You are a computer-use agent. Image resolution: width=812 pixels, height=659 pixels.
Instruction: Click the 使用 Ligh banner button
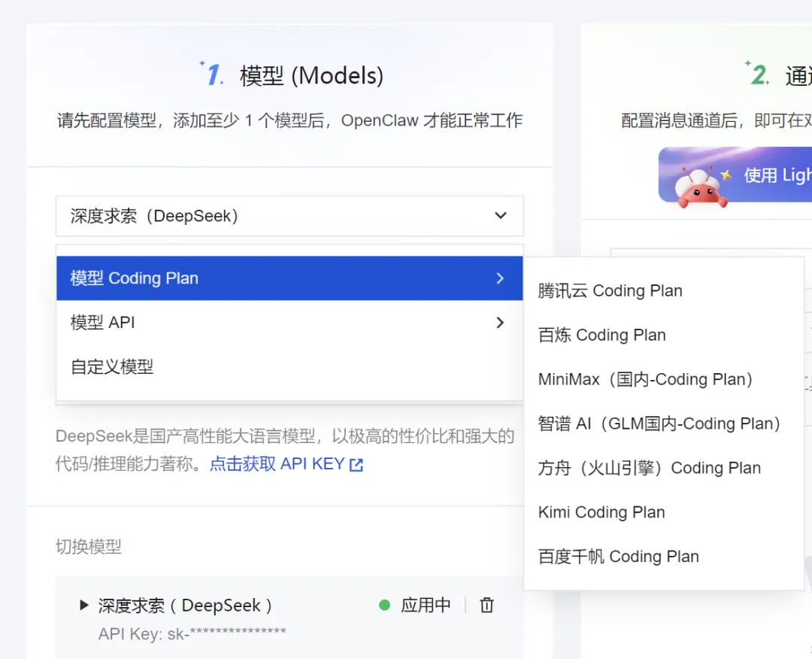pos(735,175)
